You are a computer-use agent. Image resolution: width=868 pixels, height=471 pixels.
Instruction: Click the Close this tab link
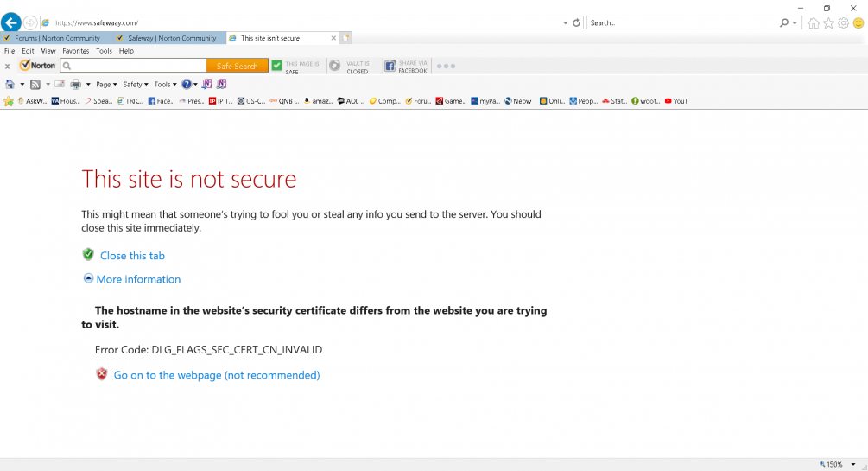132,256
